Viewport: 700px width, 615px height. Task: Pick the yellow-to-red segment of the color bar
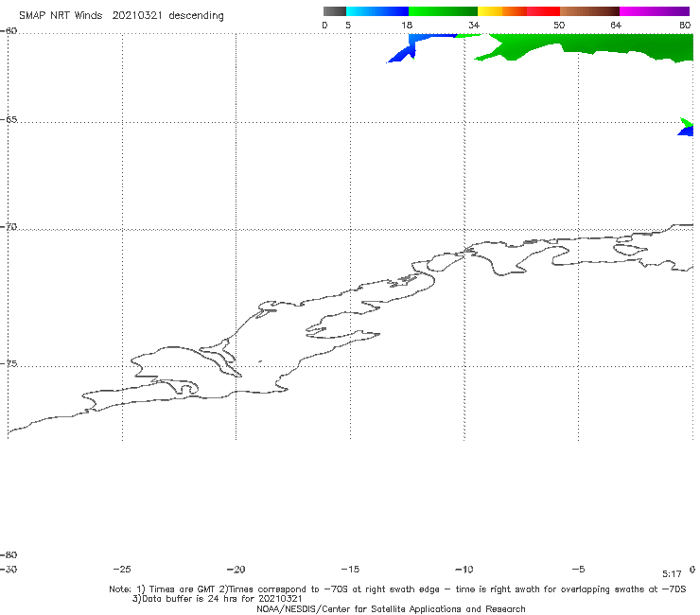[x=518, y=11]
